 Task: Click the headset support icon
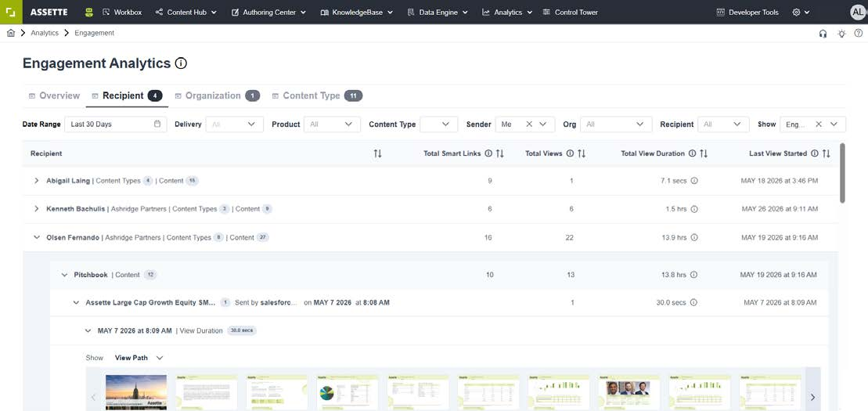[823, 34]
